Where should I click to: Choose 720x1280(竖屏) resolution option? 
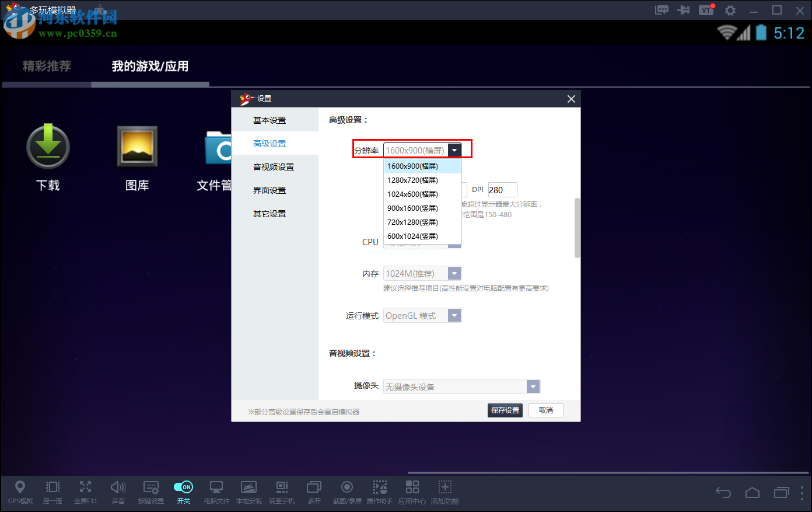[x=422, y=222]
